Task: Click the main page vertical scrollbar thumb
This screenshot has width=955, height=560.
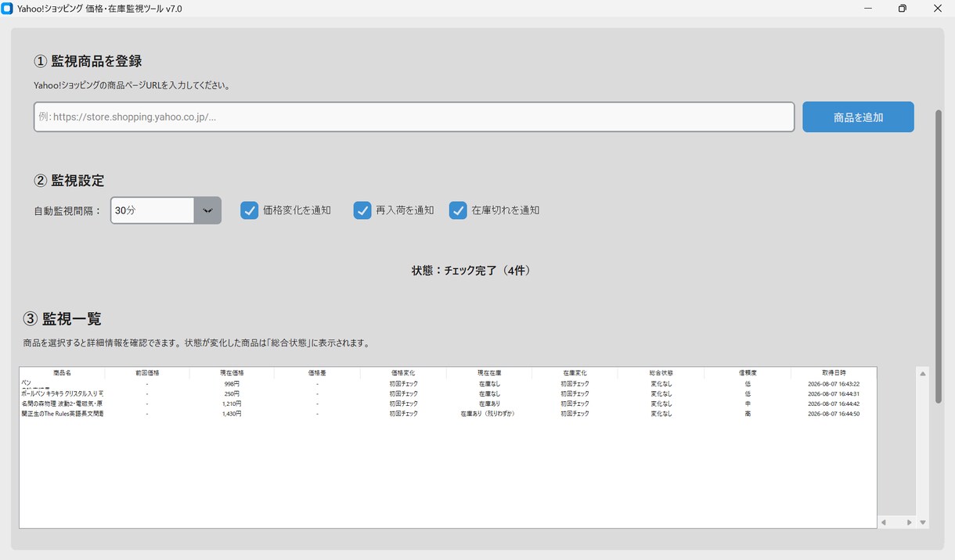Action: point(939,256)
